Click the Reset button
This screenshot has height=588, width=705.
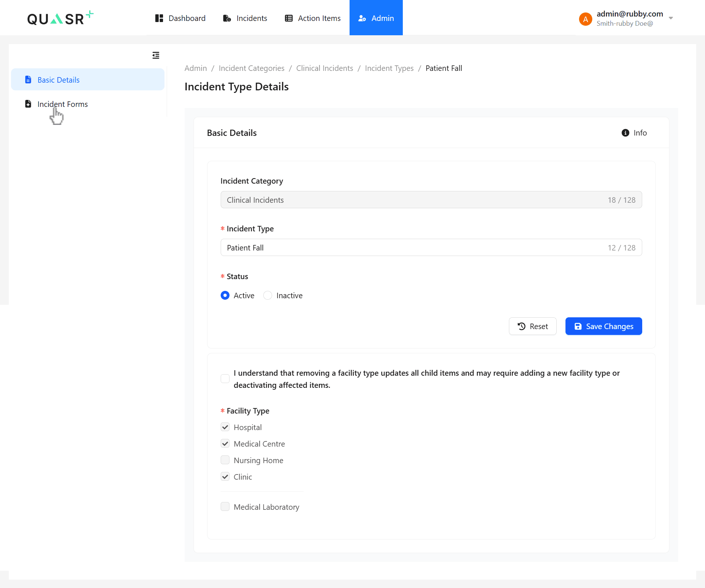pyautogui.click(x=532, y=326)
